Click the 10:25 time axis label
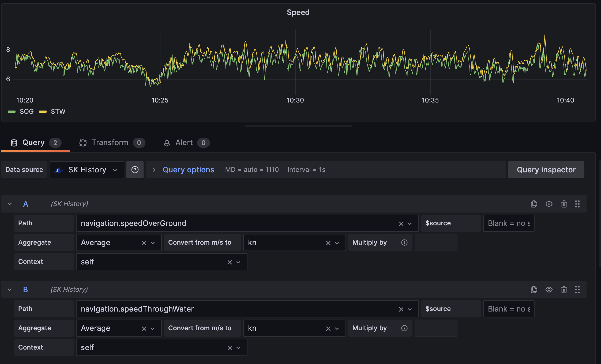The width and height of the screenshot is (601, 364). coord(160,100)
